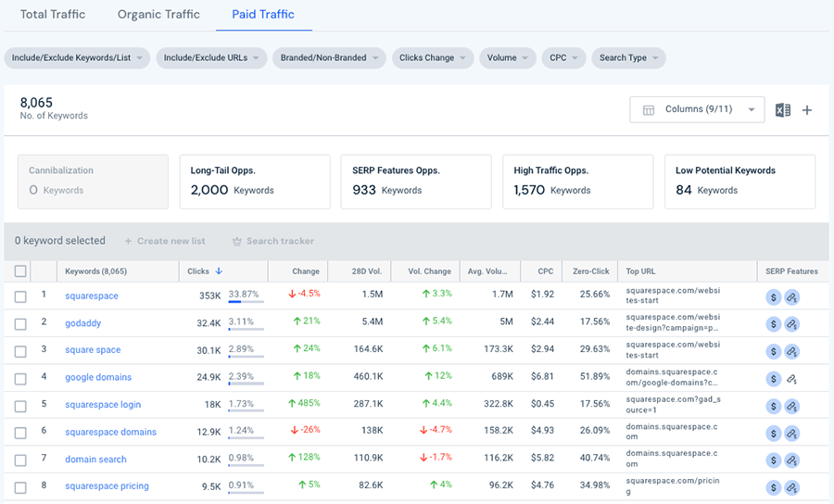
Task: Check the square space keyword row
Action: click(x=20, y=351)
